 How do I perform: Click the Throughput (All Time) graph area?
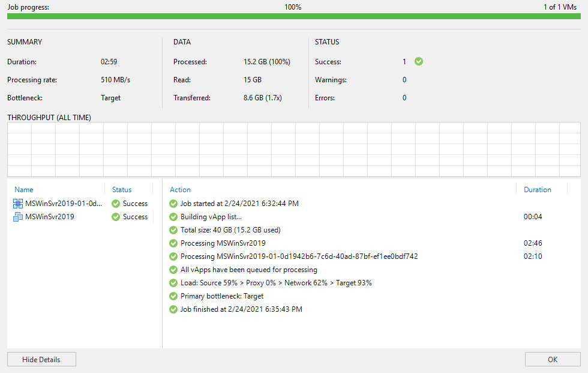pyautogui.click(x=294, y=150)
